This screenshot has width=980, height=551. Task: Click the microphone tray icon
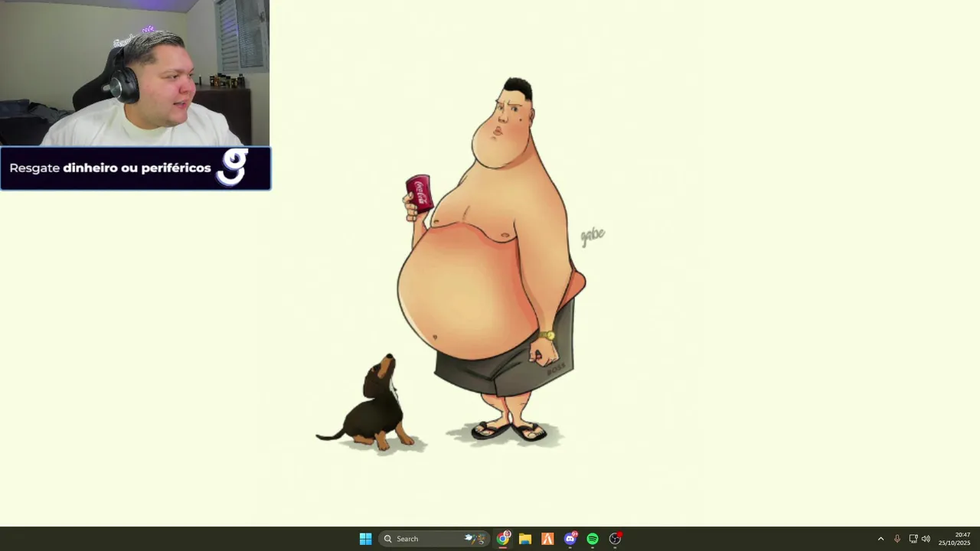pos(897,539)
